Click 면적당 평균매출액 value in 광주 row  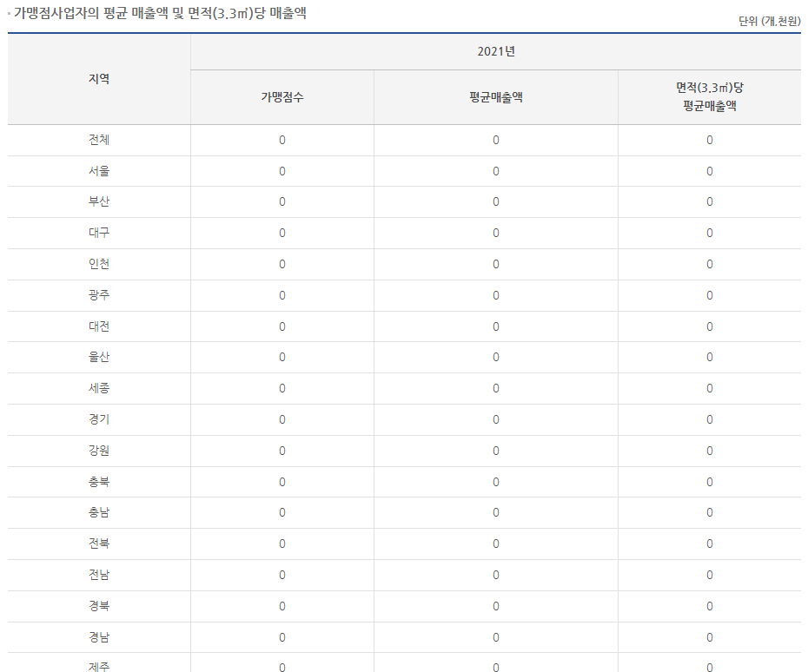click(710, 295)
